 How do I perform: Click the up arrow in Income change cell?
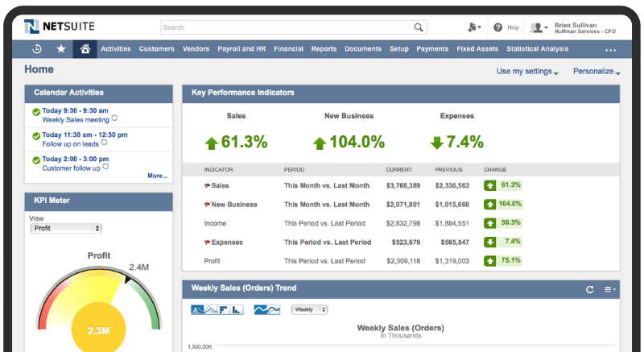[x=489, y=223]
